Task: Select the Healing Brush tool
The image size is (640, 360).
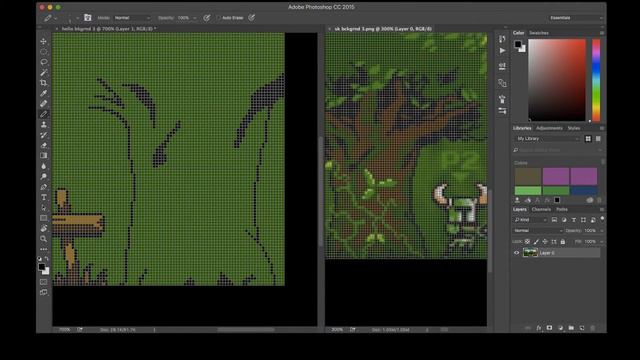Action: [44, 104]
